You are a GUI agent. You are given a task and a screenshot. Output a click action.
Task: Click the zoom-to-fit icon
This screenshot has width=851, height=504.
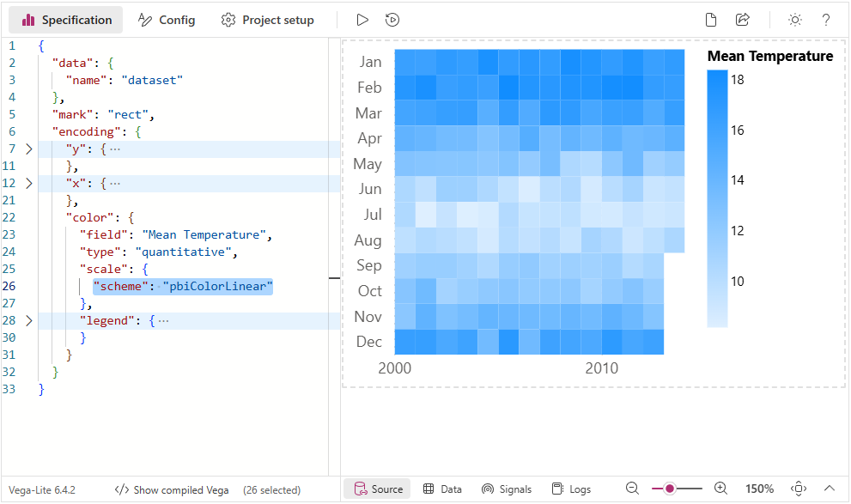tap(799, 489)
